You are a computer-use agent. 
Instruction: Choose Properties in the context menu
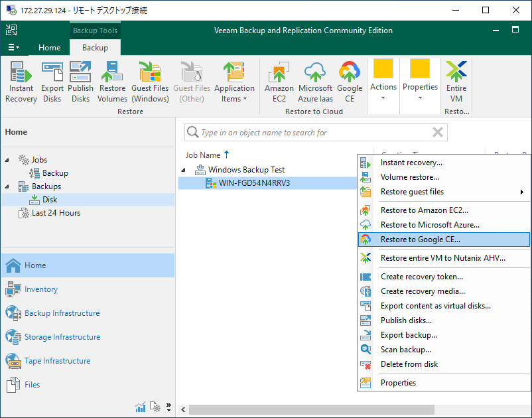pyautogui.click(x=444, y=383)
